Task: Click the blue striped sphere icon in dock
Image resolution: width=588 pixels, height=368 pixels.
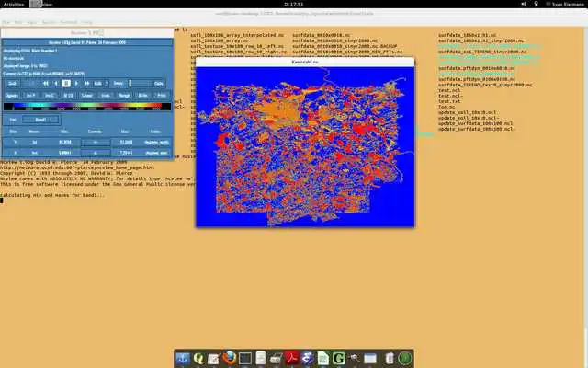Action: (307, 358)
